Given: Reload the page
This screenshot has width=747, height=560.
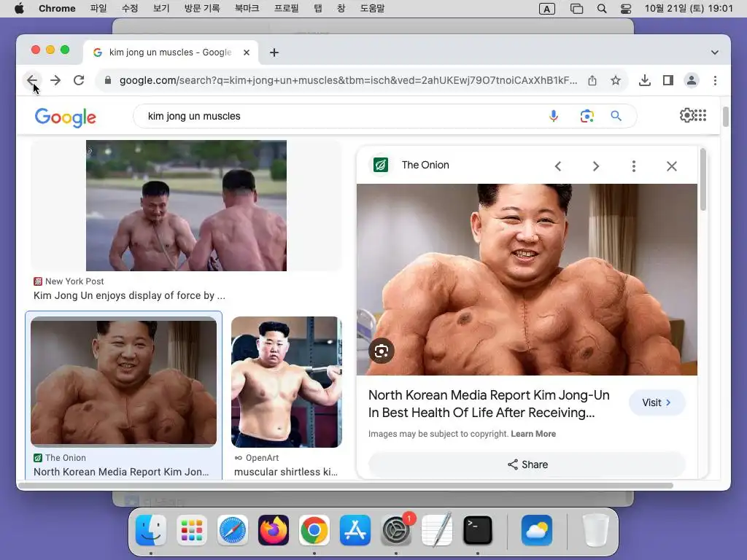Looking at the screenshot, I should coord(79,80).
